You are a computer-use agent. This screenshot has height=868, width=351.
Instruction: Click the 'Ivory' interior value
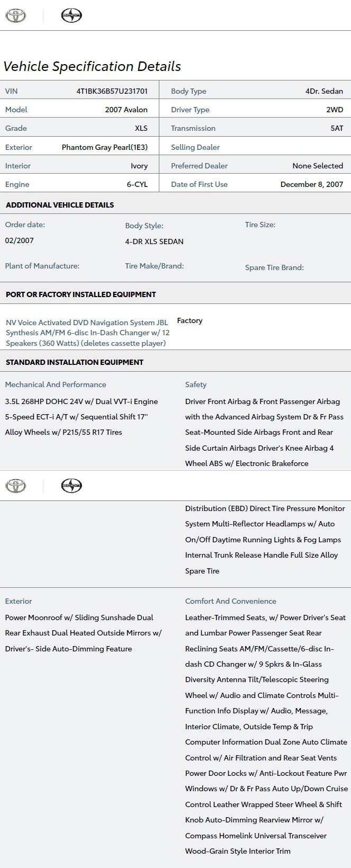[x=139, y=166]
